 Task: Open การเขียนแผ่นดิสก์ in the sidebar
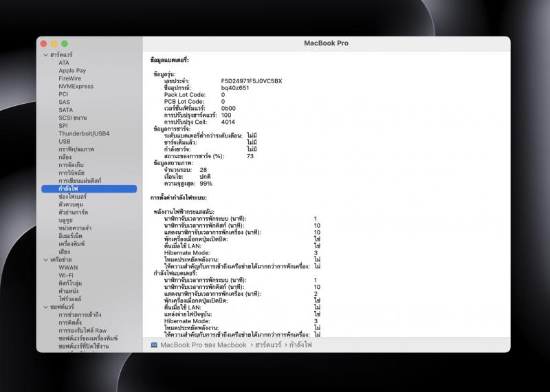[x=80, y=181]
